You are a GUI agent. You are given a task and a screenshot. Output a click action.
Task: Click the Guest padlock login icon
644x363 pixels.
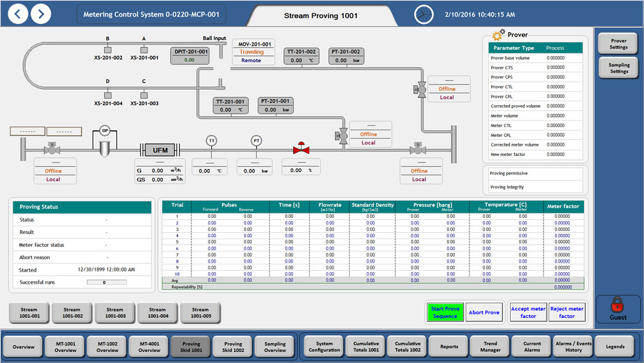click(618, 304)
